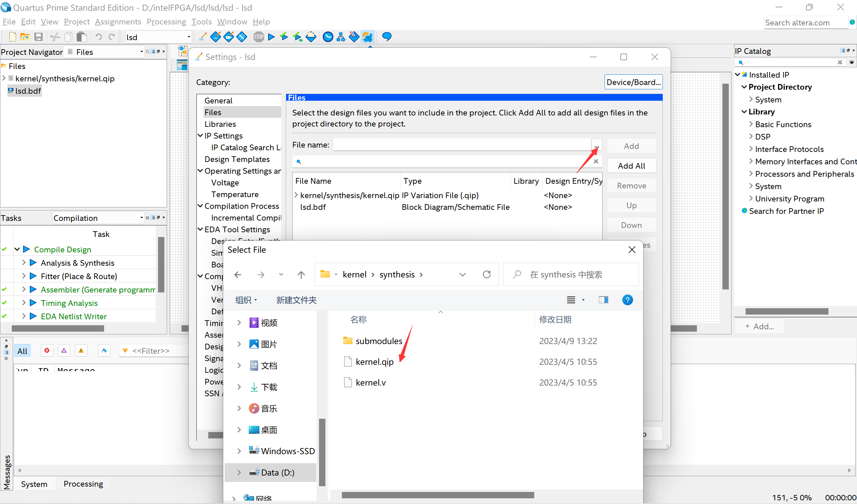The height and width of the screenshot is (504, 857).
Task: Click the Add All button in Files dialog
Action: (x=631, y=166)
